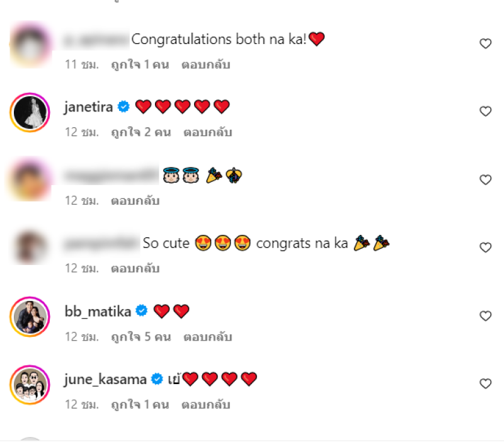Reply to the 'So cute' comment
Viewport: 504px width, 442px height.
135,269
